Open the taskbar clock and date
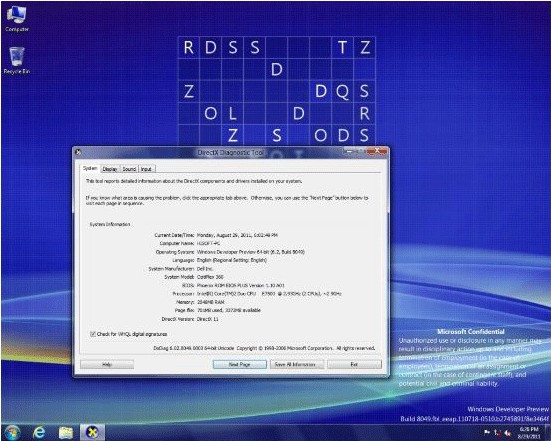This screenshot has height=441, width=551. coord(529,433)
